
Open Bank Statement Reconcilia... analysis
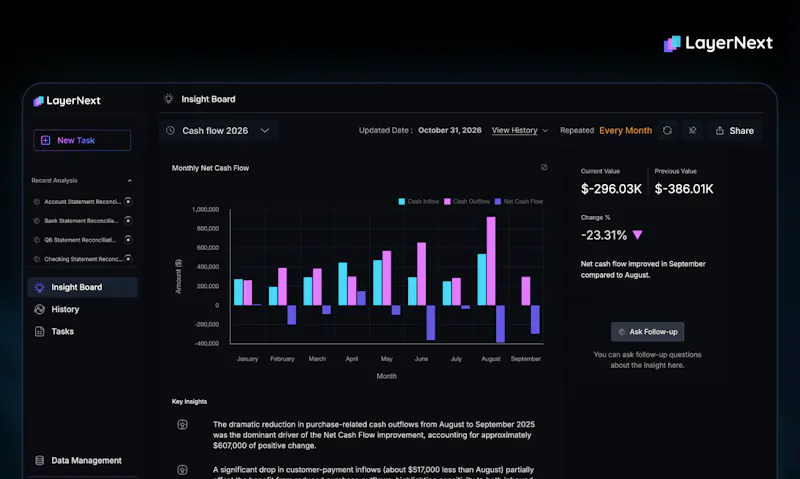82,221
